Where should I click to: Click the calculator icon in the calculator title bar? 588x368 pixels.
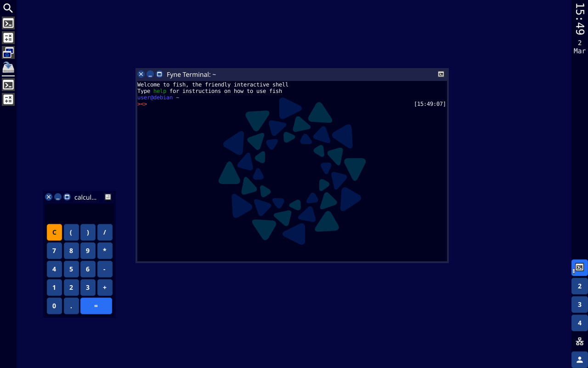(108, 197)
